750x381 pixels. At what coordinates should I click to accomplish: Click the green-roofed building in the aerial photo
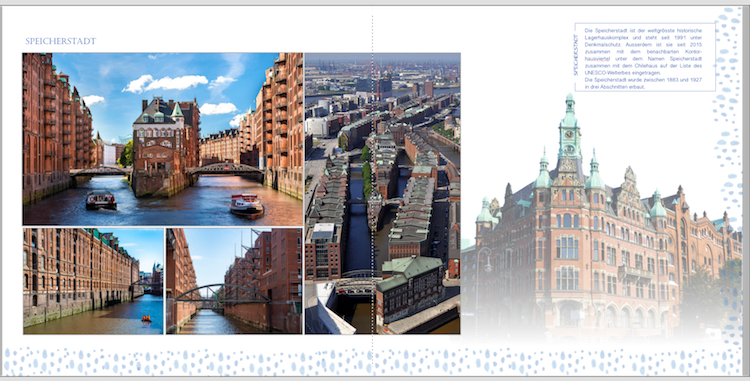(409, 287)
